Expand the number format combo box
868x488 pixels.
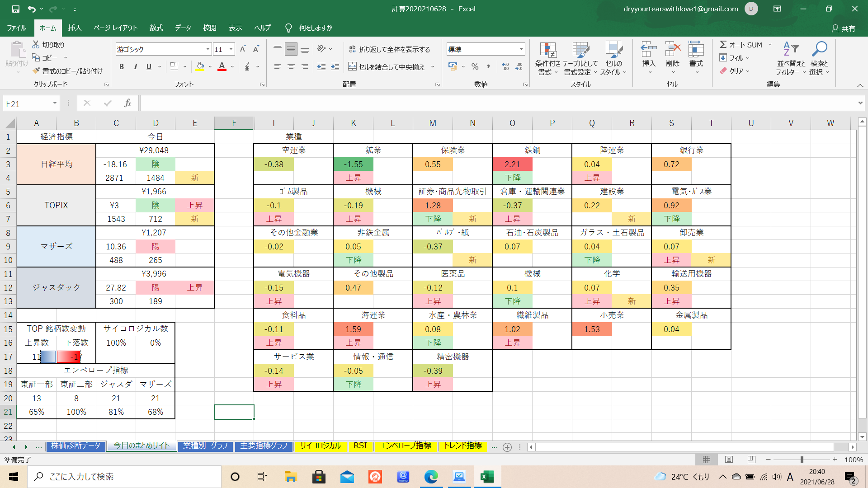[521, 49]
